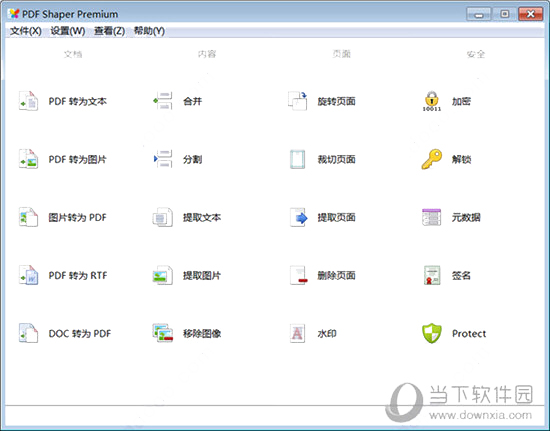Open the 设置(W) menu

click(68, 31)
